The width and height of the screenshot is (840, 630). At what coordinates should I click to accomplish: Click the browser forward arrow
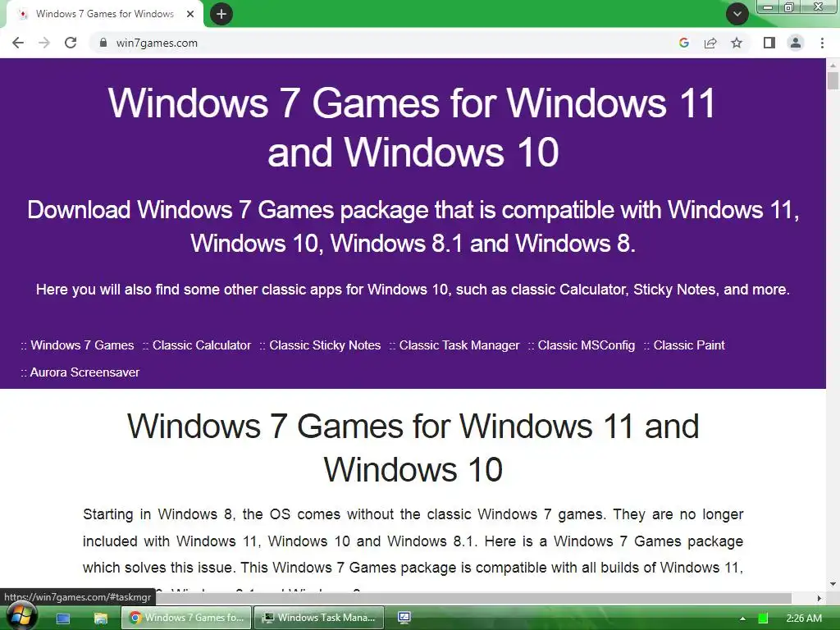pos(44,43)
